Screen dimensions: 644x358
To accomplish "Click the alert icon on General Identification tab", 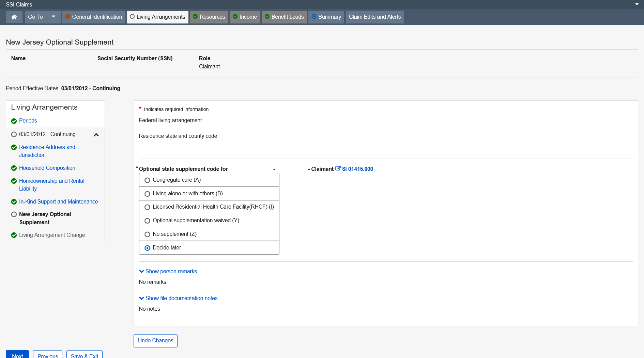I will click(67, 17).
